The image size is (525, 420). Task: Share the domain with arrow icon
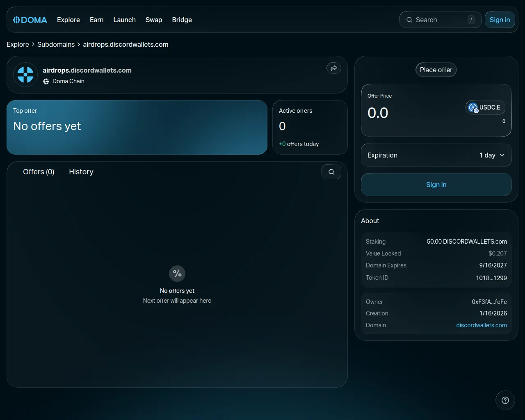tap(334, 68)
